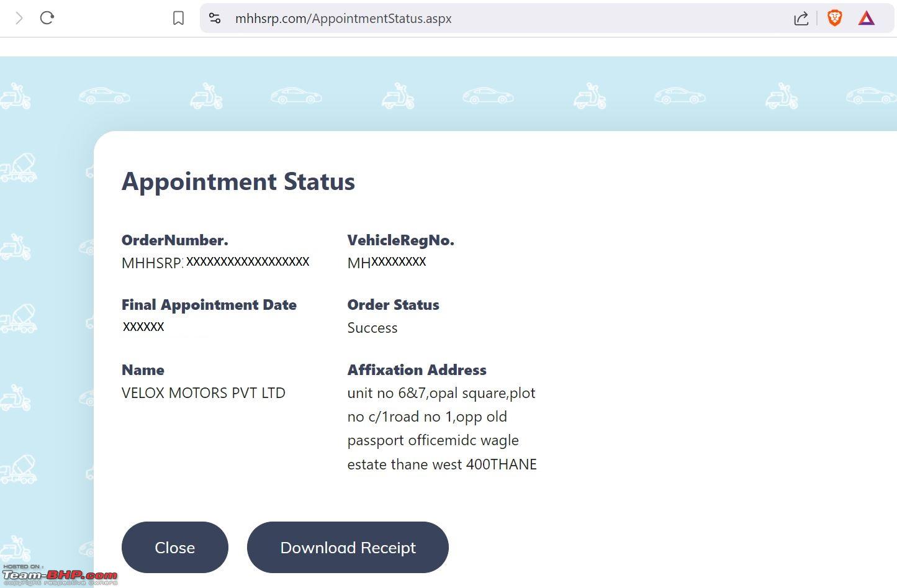
Task: Click the Success status text
Action: [372, 328]
